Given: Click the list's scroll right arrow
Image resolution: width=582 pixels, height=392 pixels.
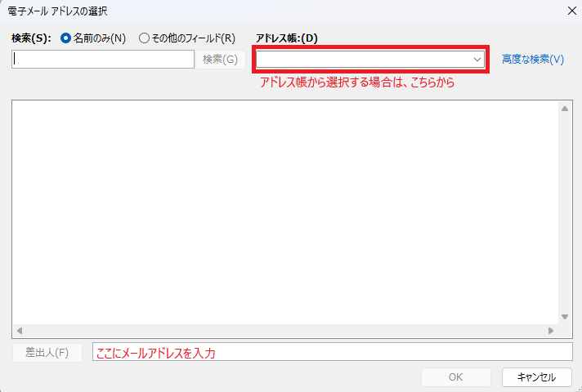Looking at the screenshot, I should click(x=551, y=331).
